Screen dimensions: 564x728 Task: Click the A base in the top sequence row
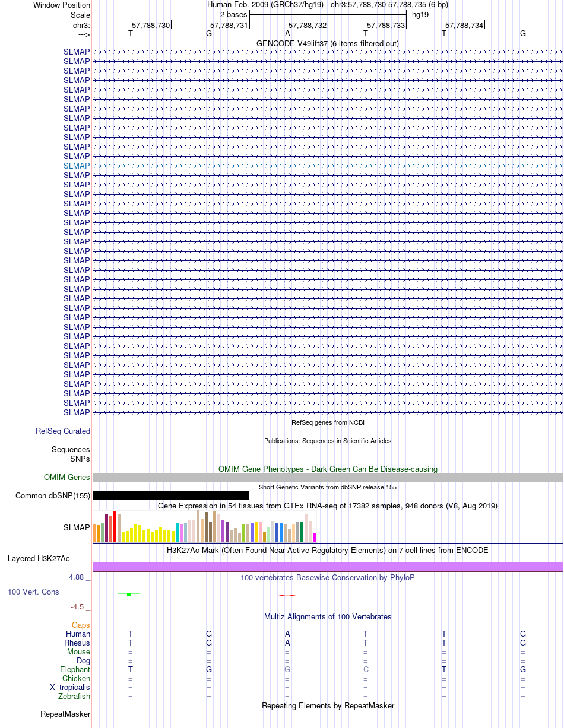coord(287,33)
